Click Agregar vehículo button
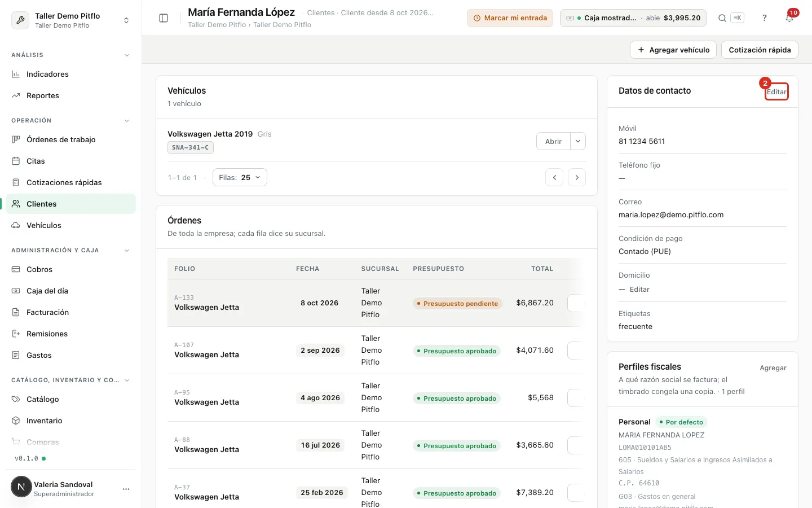Viewport: 812px width, 508px height. (673, 50)
